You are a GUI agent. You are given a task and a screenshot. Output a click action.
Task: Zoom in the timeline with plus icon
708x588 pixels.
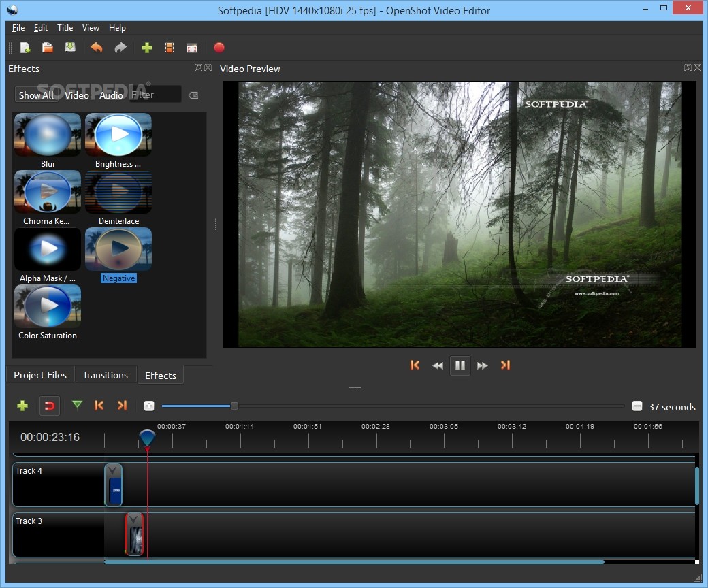tap(149, 406)
